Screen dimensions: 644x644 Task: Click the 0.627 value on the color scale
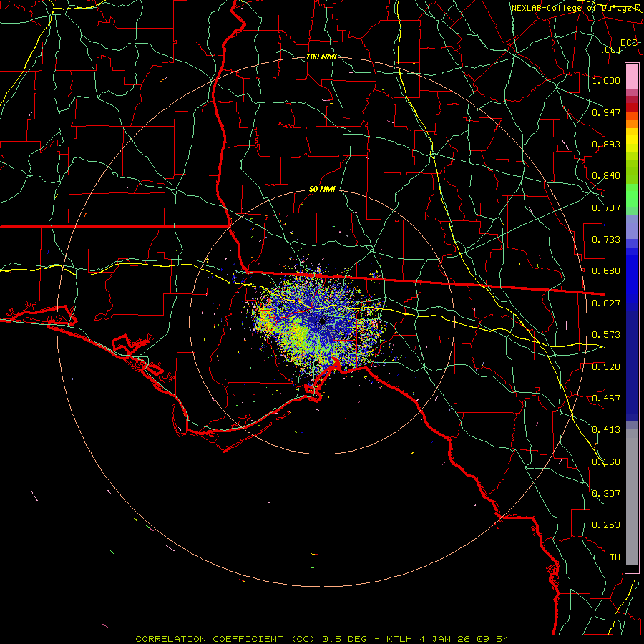(606, 303)
